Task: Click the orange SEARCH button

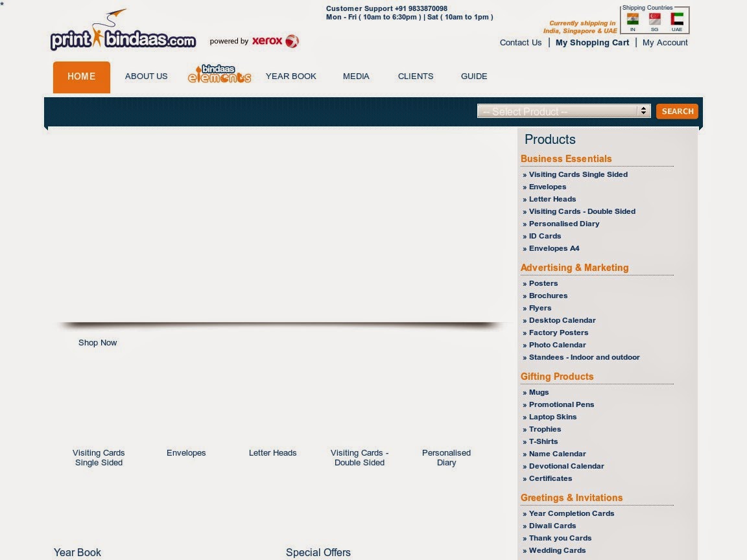Action: 677,111
